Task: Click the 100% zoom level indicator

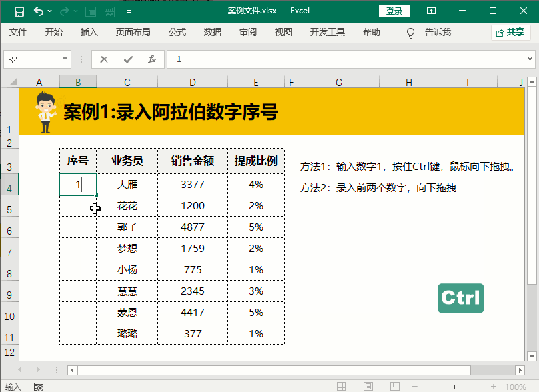Action: coord(516,385)
